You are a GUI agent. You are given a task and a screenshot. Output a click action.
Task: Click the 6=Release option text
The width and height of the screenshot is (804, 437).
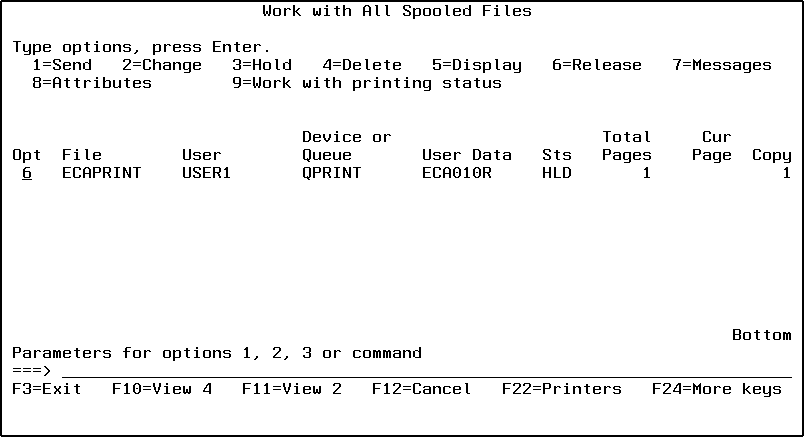tap(596, 65)
